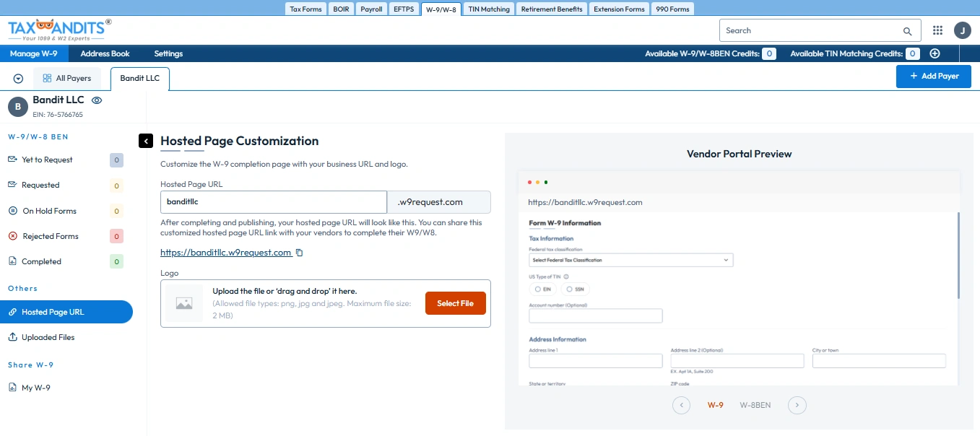Switch to the TIN Matching tab
This screenshot has width=980, height=436.
488,9
